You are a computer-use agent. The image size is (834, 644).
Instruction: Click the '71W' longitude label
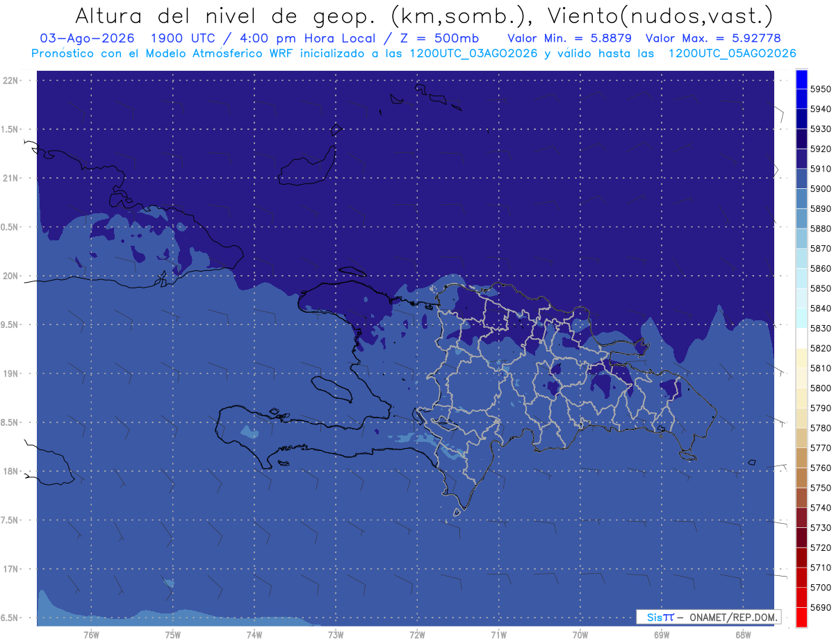[x=498, y=634]
